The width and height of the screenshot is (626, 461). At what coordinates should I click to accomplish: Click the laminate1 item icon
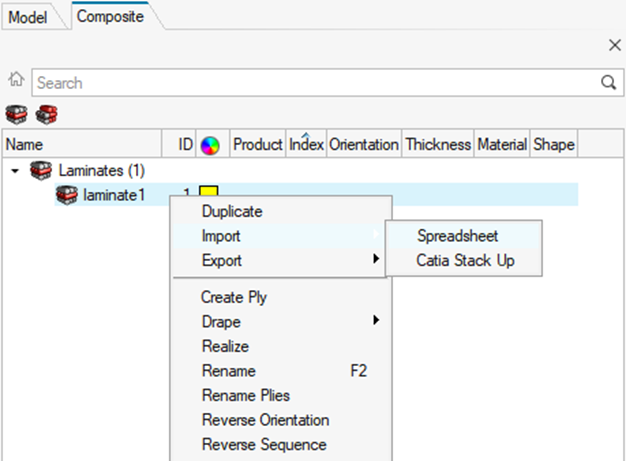[68, 195]
